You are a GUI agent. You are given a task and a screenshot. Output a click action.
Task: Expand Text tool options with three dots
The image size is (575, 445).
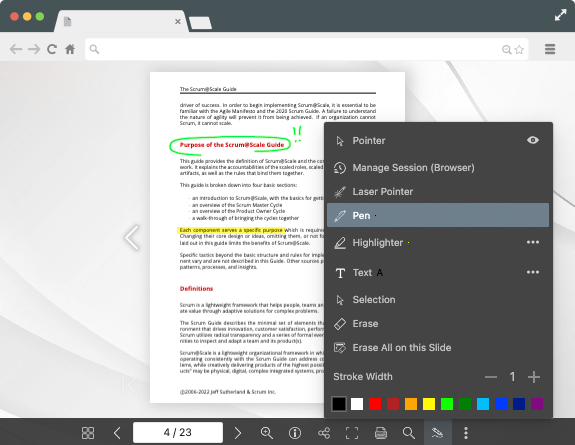(532, 272)
